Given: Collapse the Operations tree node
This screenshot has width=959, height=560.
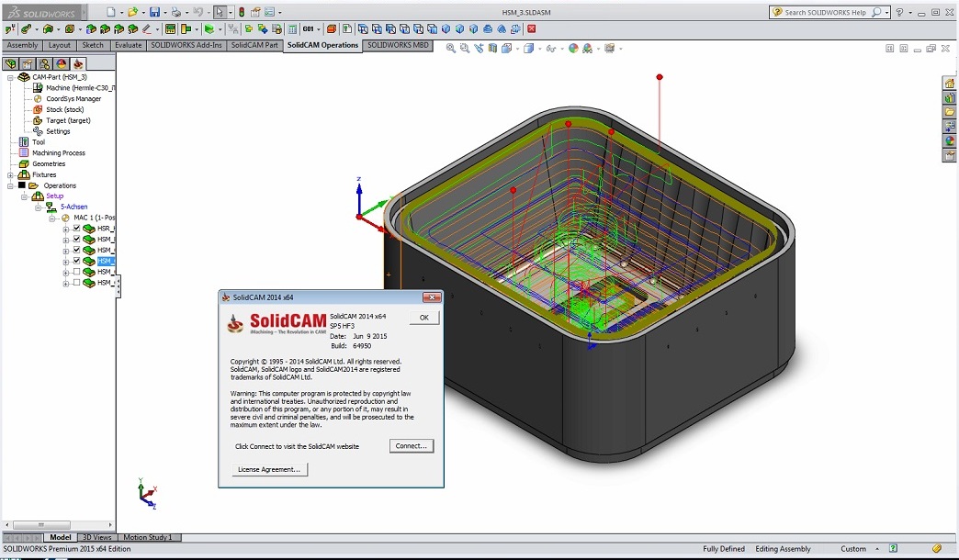Looking at the screenshot, I should (x=10, y=185).
